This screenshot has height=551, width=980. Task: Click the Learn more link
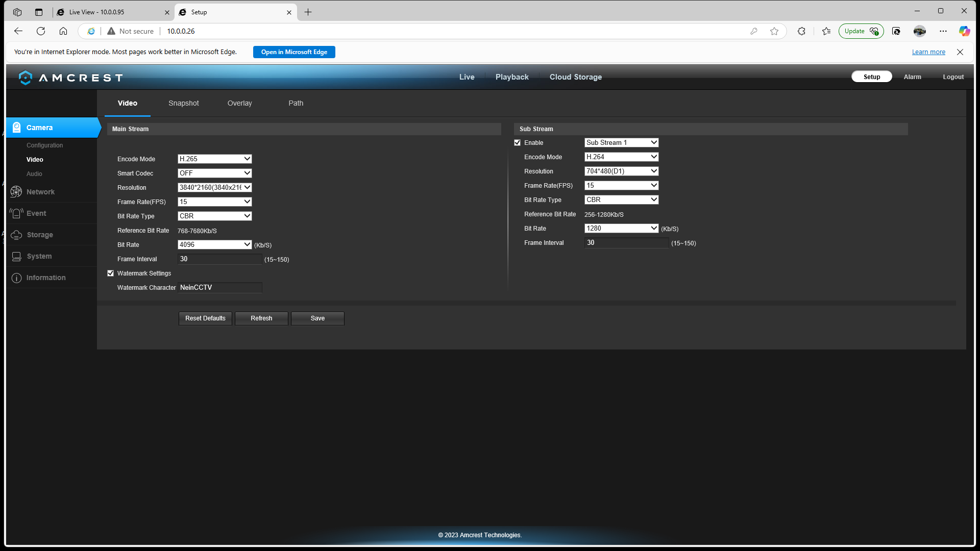coord(928,52)
